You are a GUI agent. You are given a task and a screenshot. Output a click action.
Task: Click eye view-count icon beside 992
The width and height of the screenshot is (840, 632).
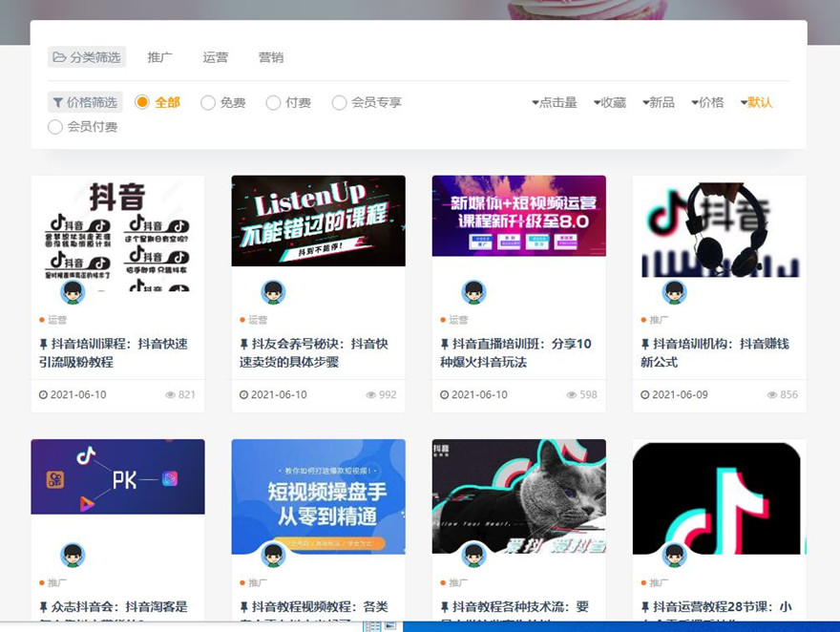pos(370,394)
